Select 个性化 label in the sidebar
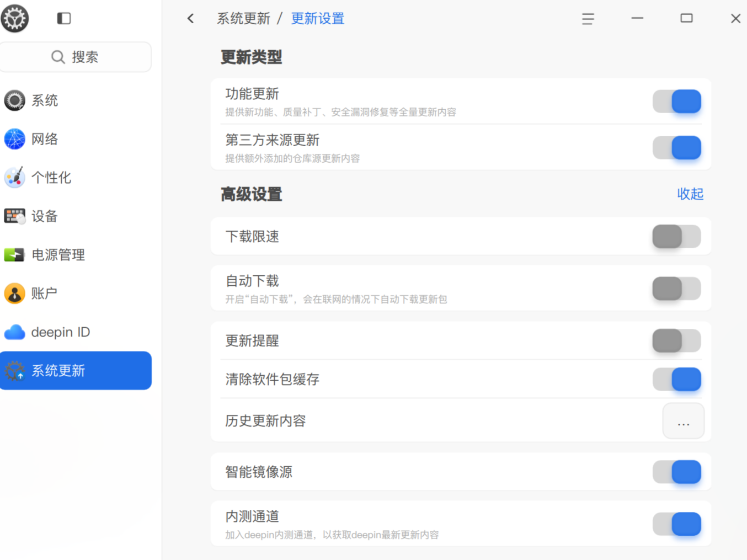Image resolution: width=747 pixels, height=560 pixels. [x=51, y=178]
